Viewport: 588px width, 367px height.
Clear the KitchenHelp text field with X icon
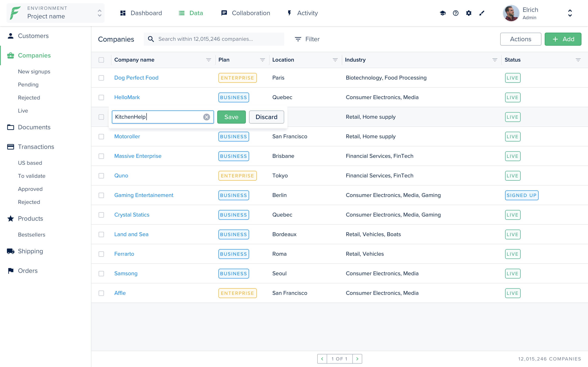coord(207,117)
